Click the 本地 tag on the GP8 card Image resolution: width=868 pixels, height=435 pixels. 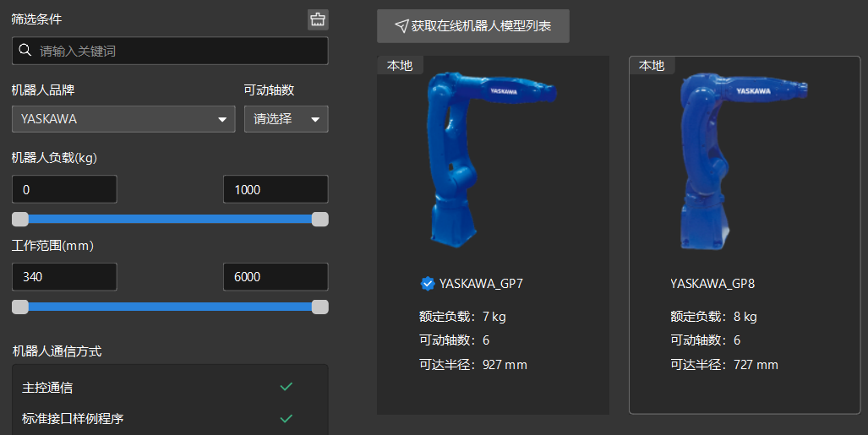click(x=652, y=65)
